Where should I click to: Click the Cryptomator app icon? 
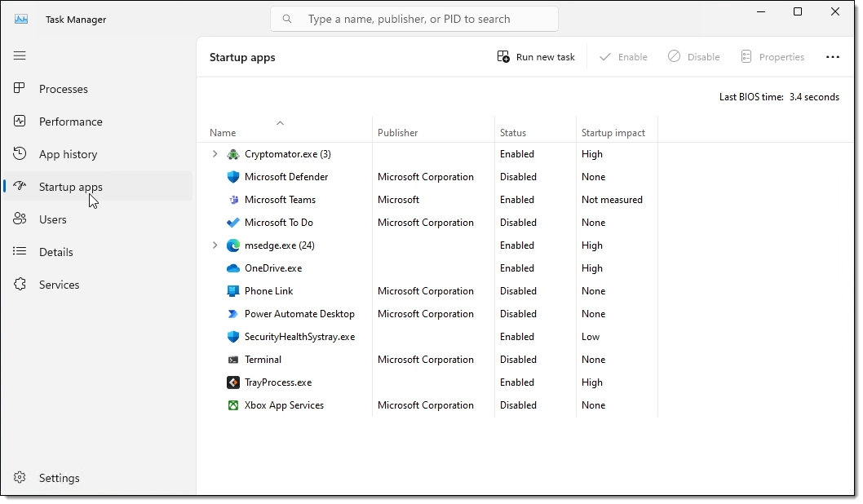coord(233,154)
